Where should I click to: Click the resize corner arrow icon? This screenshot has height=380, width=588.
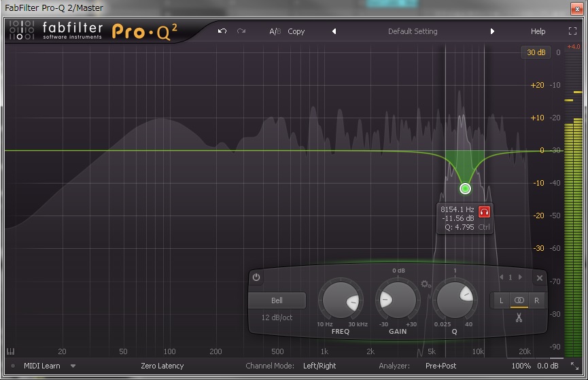pos(574,366)
